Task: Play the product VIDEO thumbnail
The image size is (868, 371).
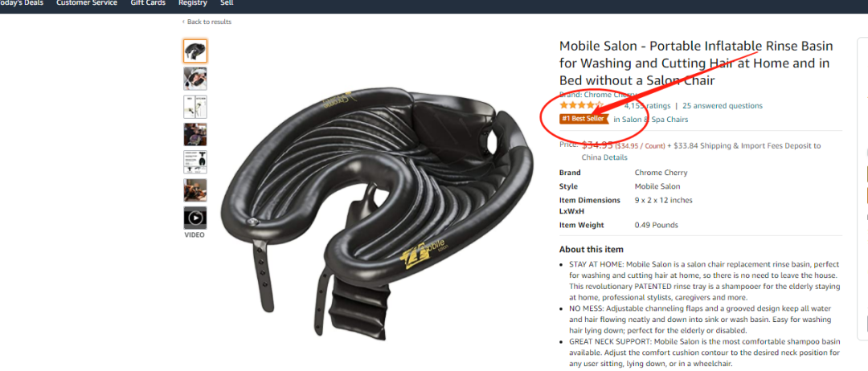Action: pyautogui.click(x=195, y=218)
